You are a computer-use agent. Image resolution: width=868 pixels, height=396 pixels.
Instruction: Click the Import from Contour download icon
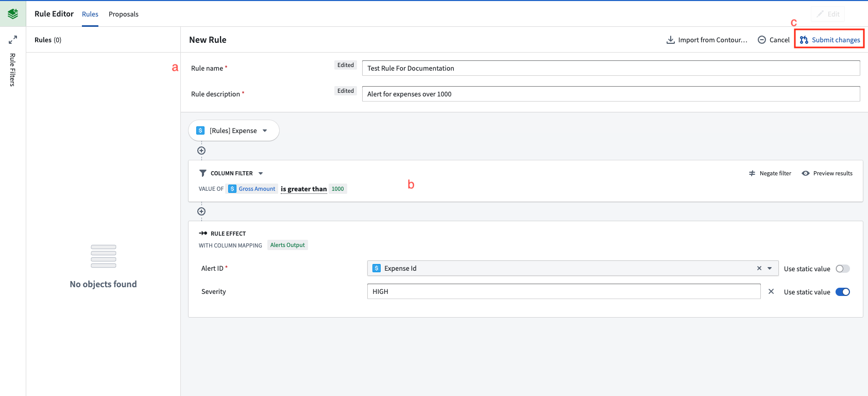click(671, 40)
